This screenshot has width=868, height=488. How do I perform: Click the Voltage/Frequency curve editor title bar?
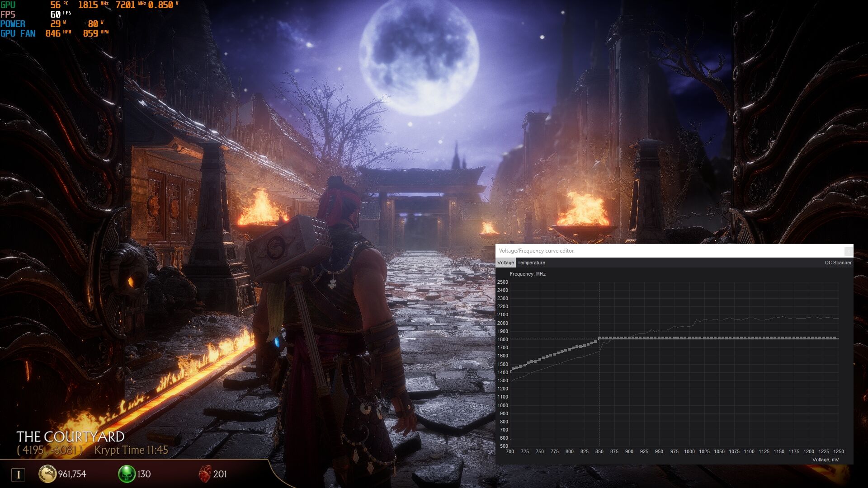[669, 251]
